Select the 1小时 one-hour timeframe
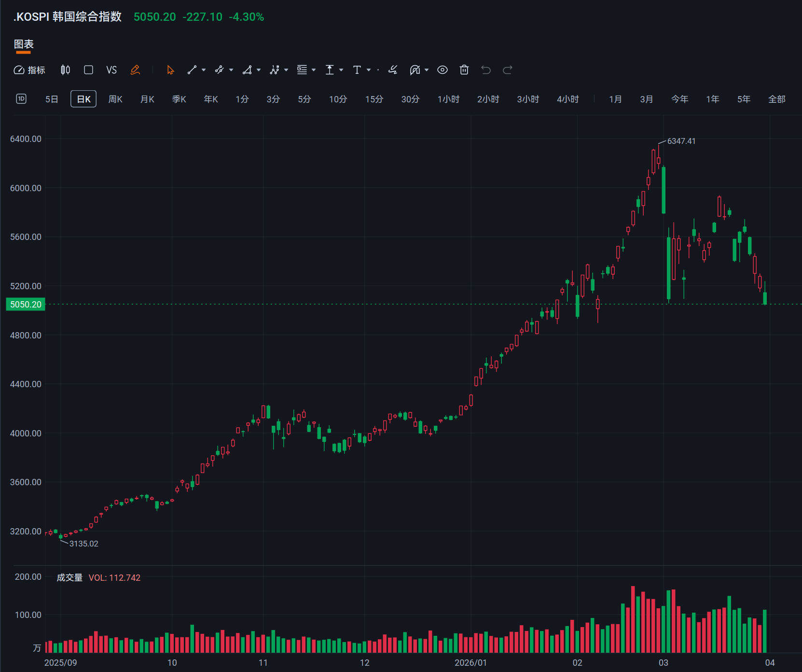 click(x=448, y=99)
